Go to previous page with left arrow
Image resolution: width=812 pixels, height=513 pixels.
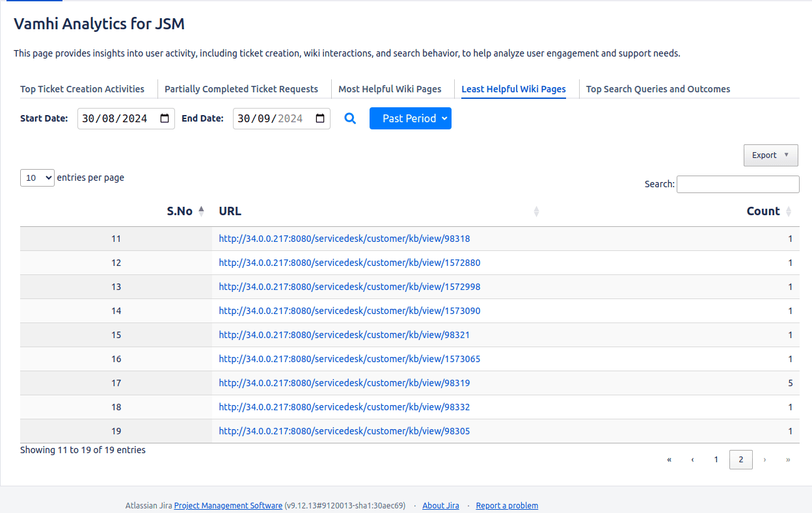point(692,460)
